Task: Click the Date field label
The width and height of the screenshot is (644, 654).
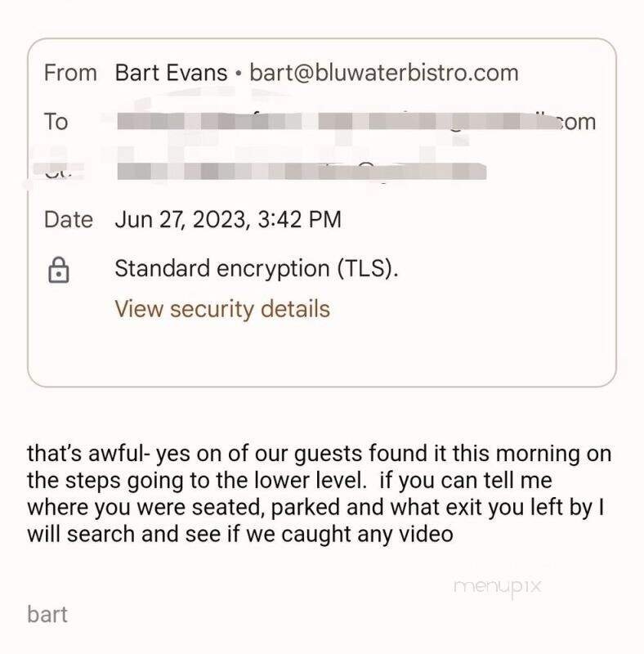Action: (68, 220)
